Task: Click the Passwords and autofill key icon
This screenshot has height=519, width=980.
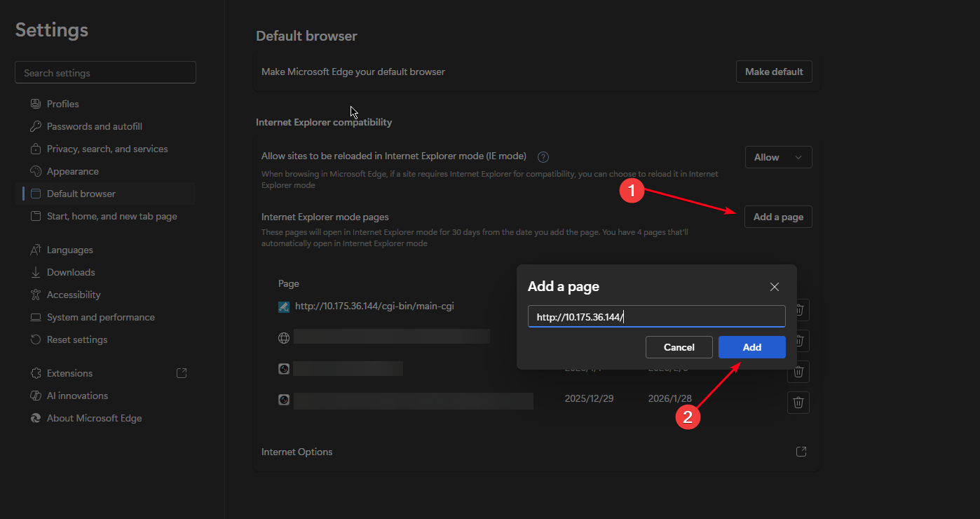Action: [x=36, y=126]
